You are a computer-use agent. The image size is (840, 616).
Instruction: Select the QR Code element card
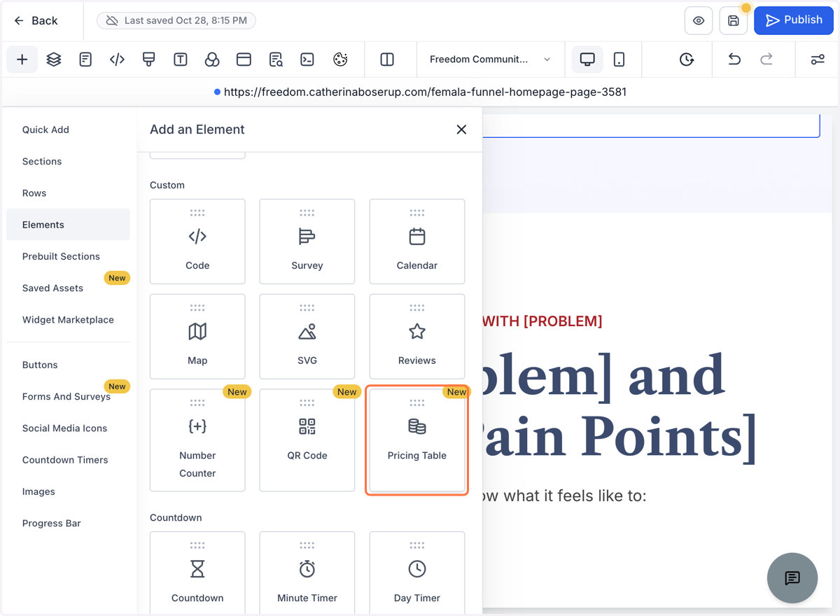tap(307, 440)
